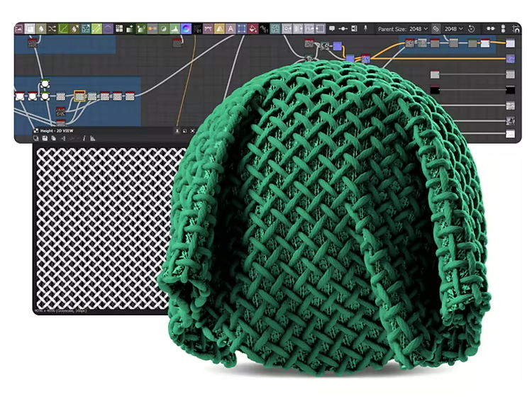Save the 2D view image with disk icon
Viewport: 532px width, 399px height.
click(45, 138)
